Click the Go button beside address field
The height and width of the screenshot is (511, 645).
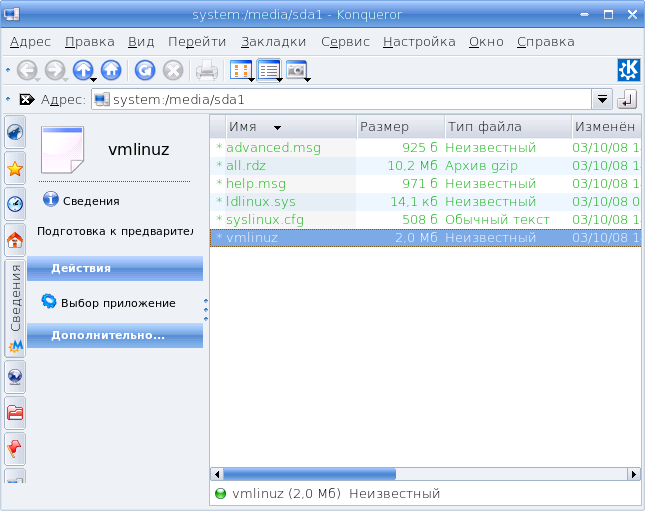[627, 100]
